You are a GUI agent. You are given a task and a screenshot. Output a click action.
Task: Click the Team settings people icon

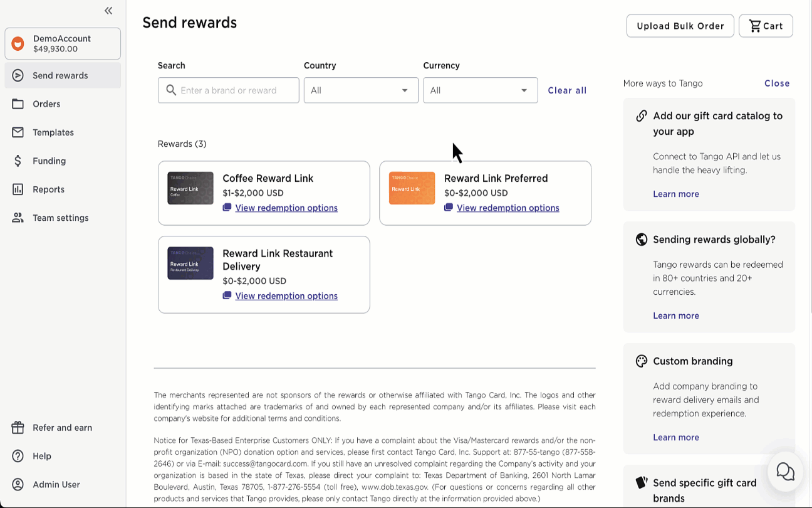tap(18, 218)
